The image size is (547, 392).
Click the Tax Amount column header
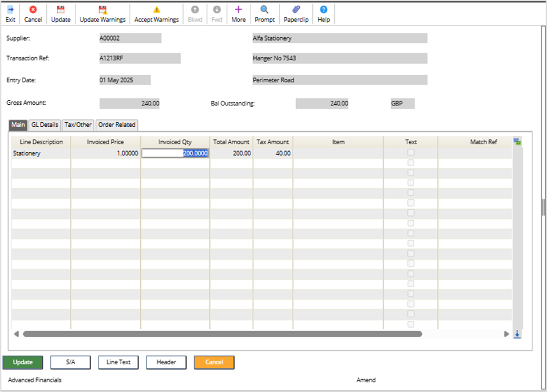273,142
